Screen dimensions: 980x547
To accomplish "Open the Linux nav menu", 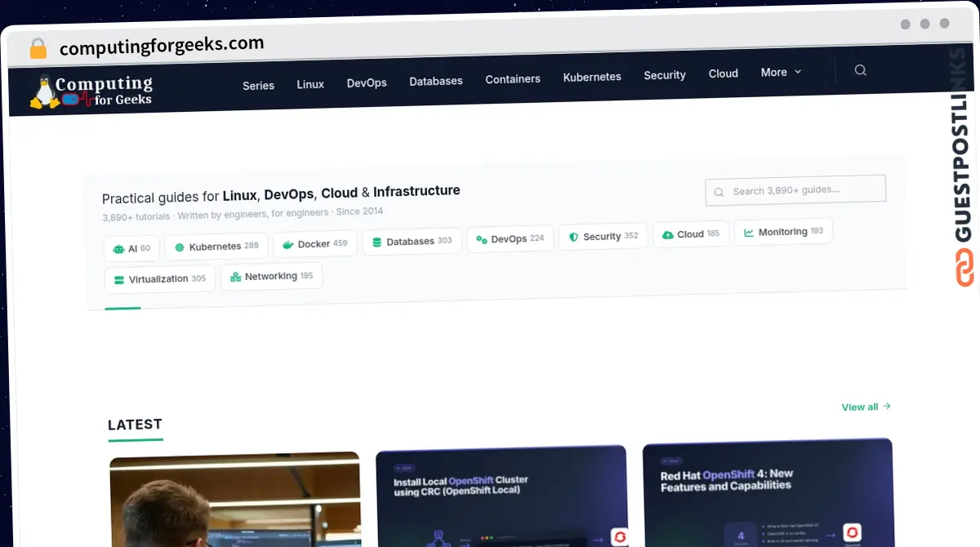I will [310, 84].
